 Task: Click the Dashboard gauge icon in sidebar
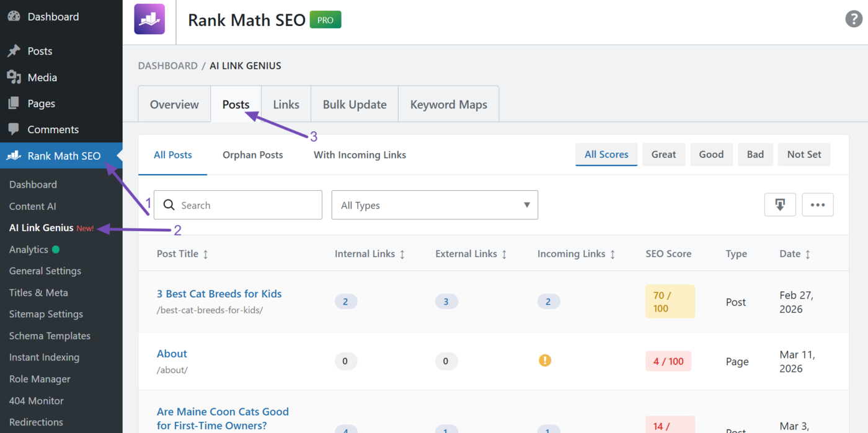(x=14, y=17)
